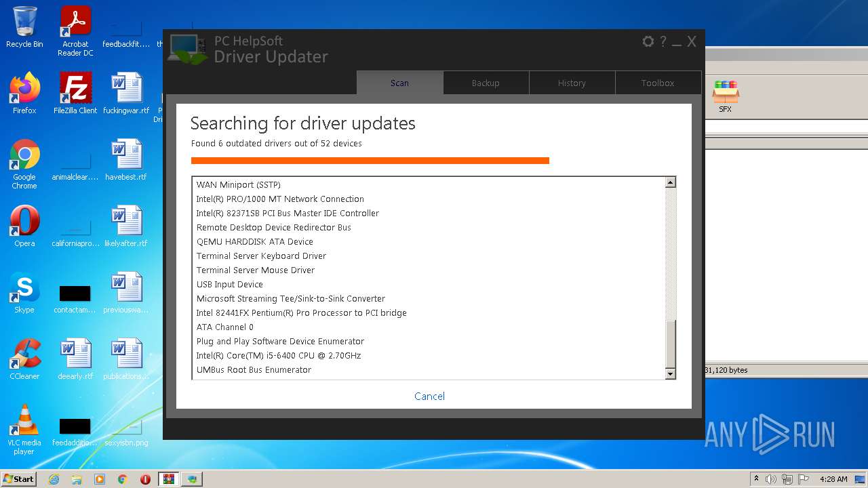Click the SFX icon in the background window
Image resolution: width=868 pixels, height=488 pixels.
coord(725,96)
